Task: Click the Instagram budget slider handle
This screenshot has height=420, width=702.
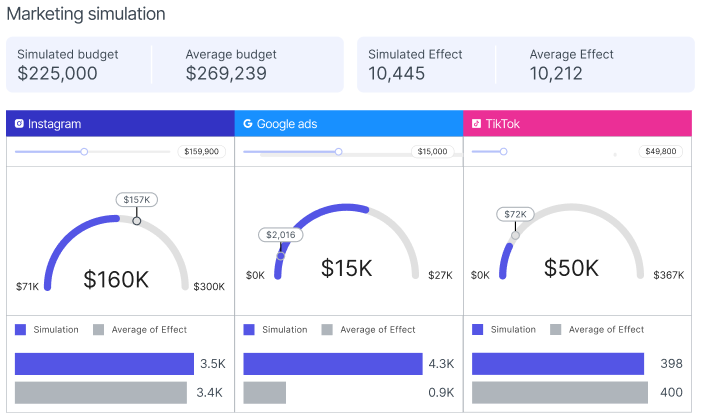Action: 84,152
